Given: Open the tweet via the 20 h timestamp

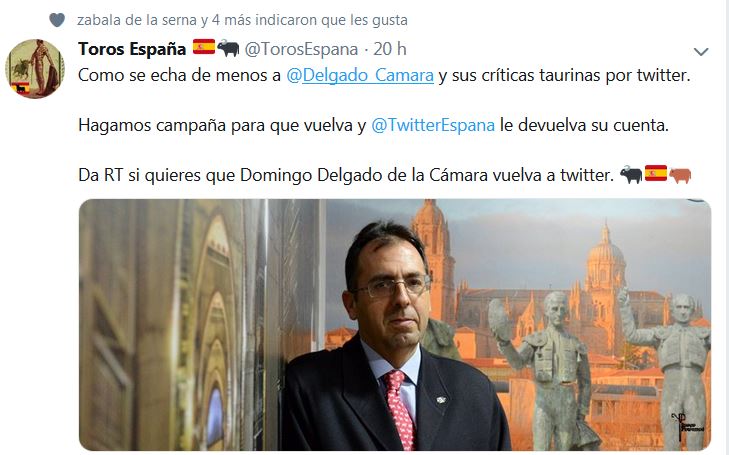Looking at the screenshot, I should [x=390, y=49].
